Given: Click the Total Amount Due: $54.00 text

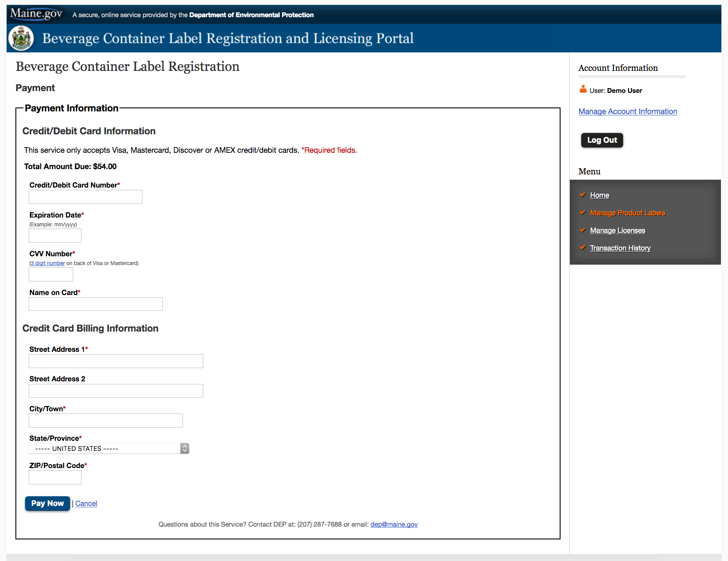Looking at the screenshot, I should 70,166.
